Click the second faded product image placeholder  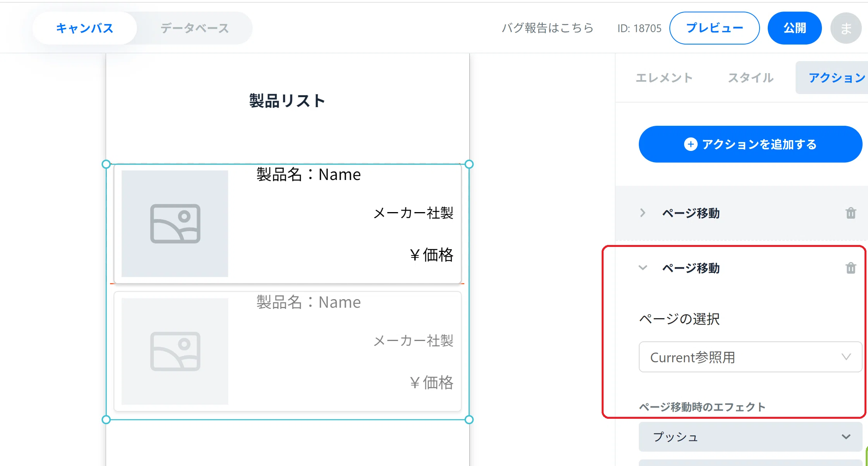pyautogui.click(x=175, y=351)
